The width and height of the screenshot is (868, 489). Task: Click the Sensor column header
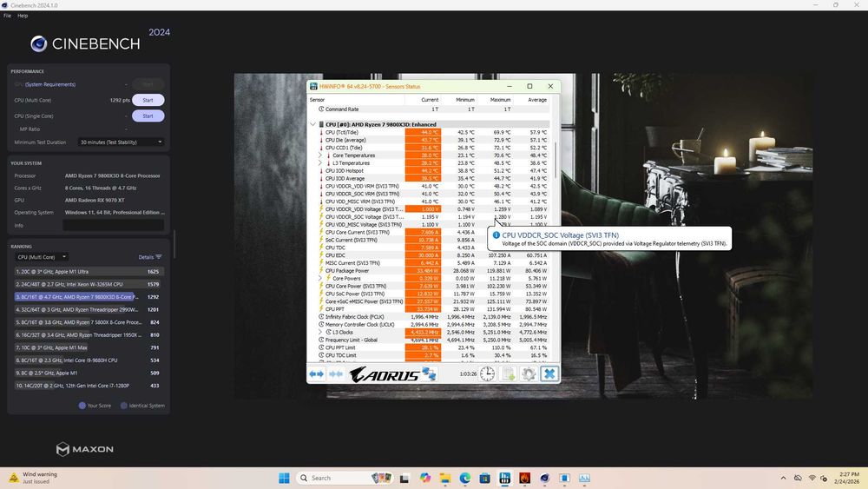[x=317, y=100]
